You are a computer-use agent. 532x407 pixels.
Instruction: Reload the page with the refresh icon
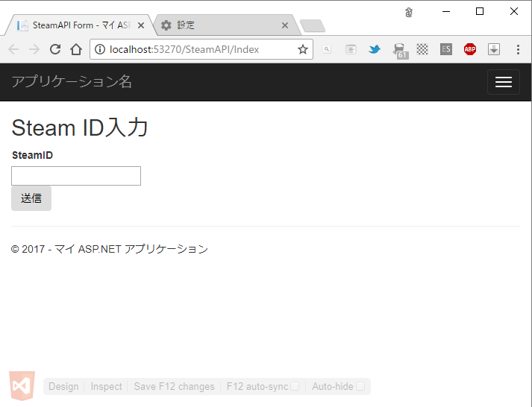(x=55, y=49)
